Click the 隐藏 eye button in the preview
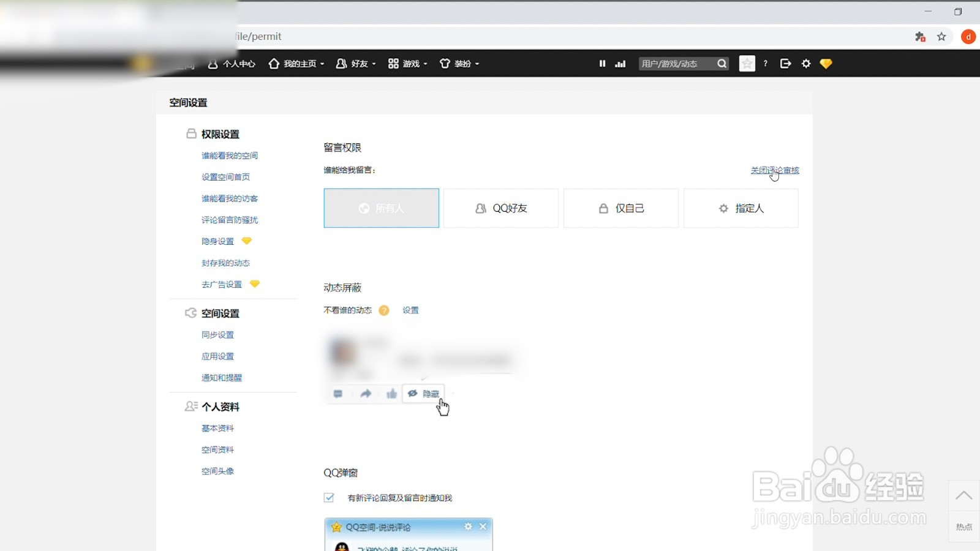 (x=423, y=394)
